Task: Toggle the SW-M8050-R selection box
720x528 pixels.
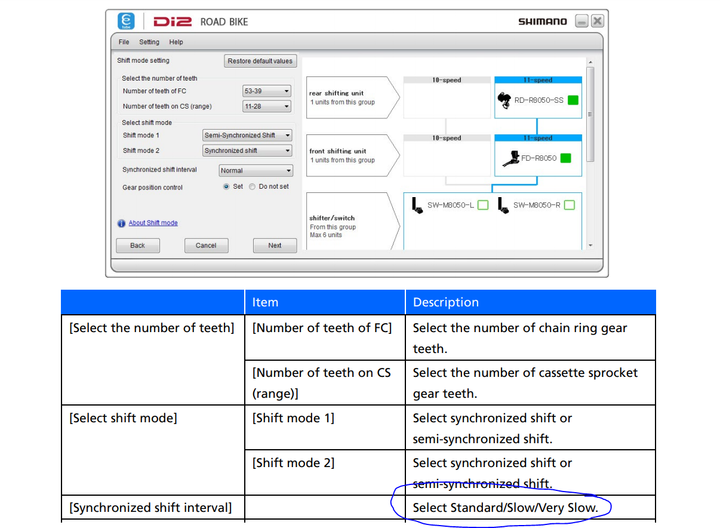Action: click(x=569, y=205)
